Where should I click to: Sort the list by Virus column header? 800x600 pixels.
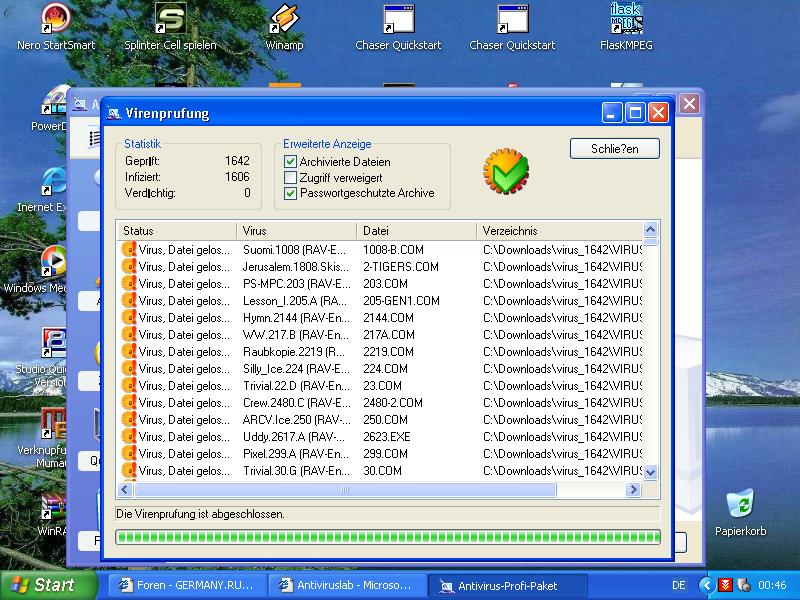click(x=296, y=231)
